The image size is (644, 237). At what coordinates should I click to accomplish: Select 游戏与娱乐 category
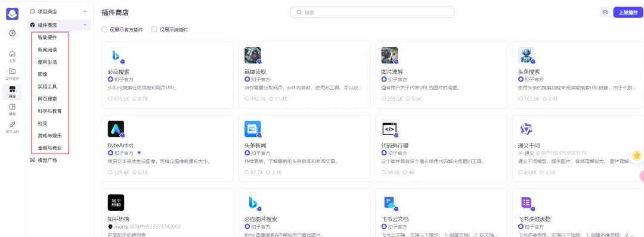click(49, 135)
